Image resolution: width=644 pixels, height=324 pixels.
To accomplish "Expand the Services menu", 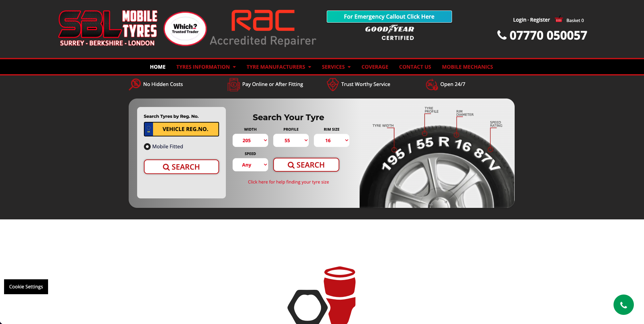I will click(x=336, y=67).
